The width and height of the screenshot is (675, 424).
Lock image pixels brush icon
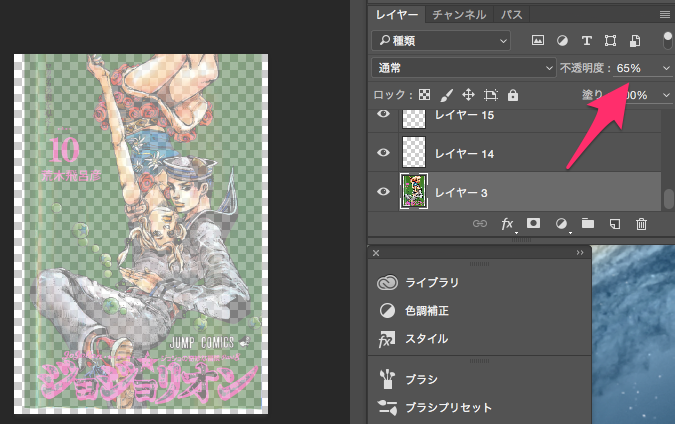446,95
